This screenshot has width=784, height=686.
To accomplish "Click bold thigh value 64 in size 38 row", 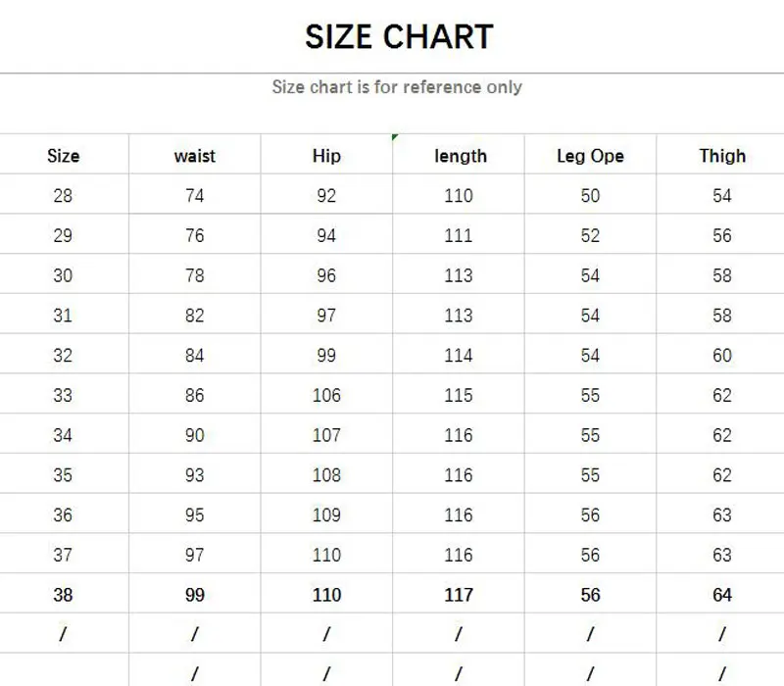I will [722, 595].
